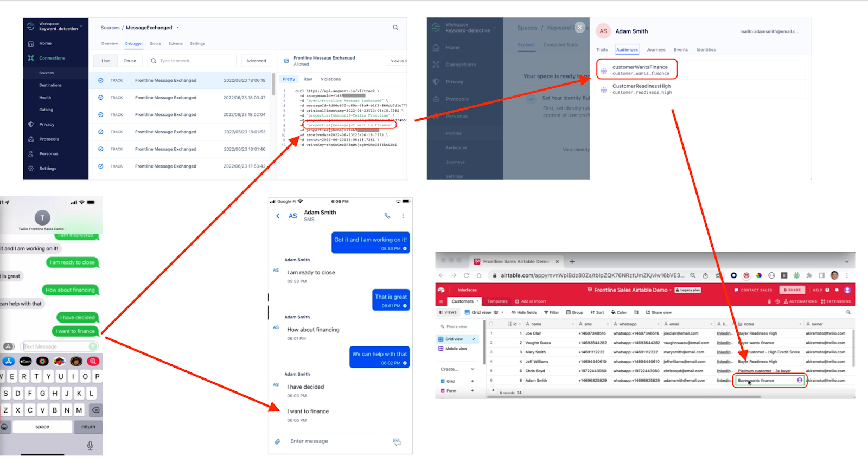Open message templates icon in Frontline chat

pyautogui.click(x=397, y=442)
